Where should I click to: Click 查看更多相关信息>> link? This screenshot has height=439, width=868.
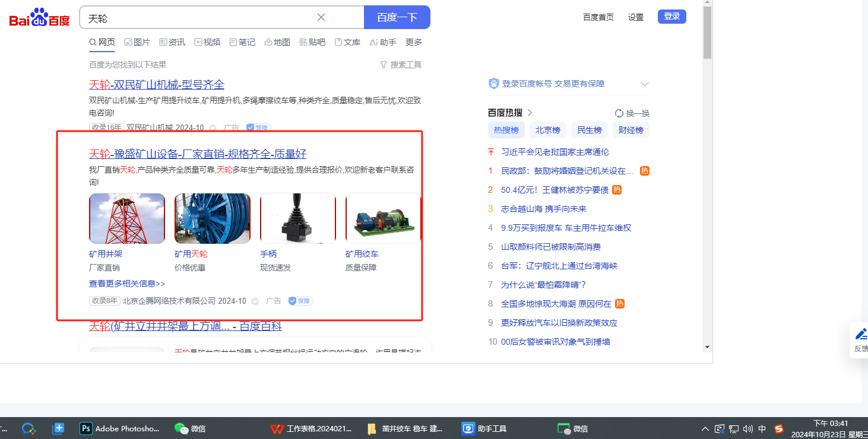(x=127, y=284)
